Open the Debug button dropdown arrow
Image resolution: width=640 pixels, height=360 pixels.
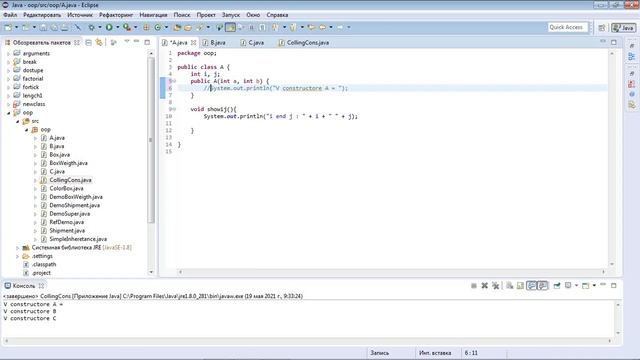click(100, 27)
